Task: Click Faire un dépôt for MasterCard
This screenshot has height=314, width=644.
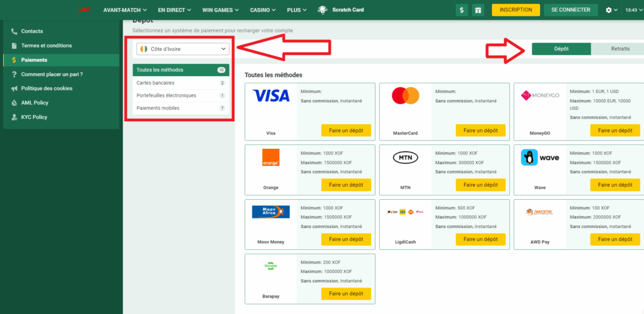Action: pyautogui.click(x=480, y=131)
